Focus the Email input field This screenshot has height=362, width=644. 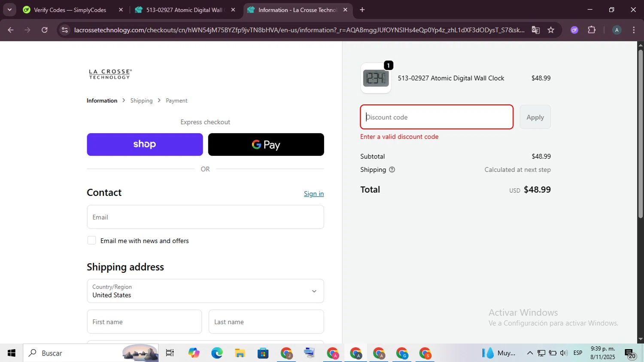point(205,217)
